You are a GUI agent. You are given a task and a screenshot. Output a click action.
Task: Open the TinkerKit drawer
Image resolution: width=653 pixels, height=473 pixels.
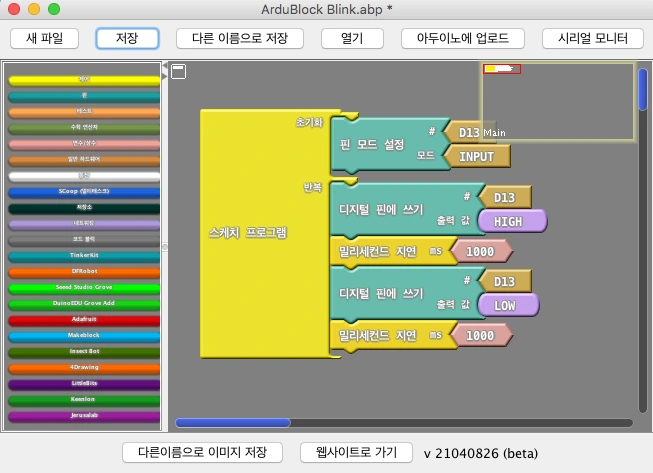click(x=84, y=256)
